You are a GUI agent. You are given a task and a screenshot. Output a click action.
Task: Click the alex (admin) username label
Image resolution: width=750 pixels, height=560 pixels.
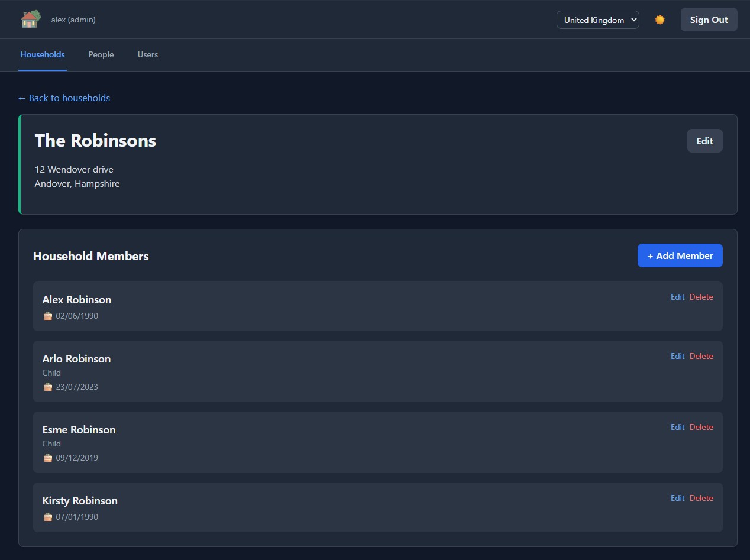[73, 20]
